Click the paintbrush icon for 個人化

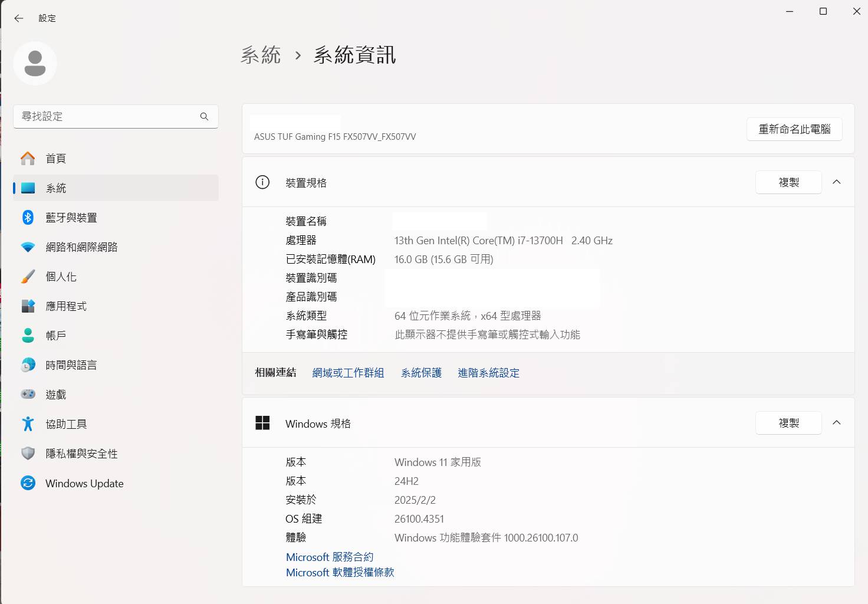tap(28, 277)
